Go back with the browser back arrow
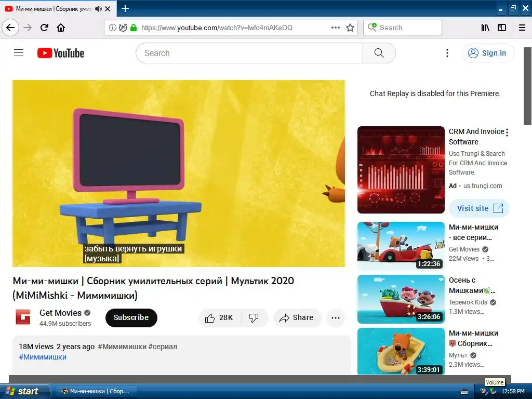This screenshot has width=532, height=399. point(10,28)
